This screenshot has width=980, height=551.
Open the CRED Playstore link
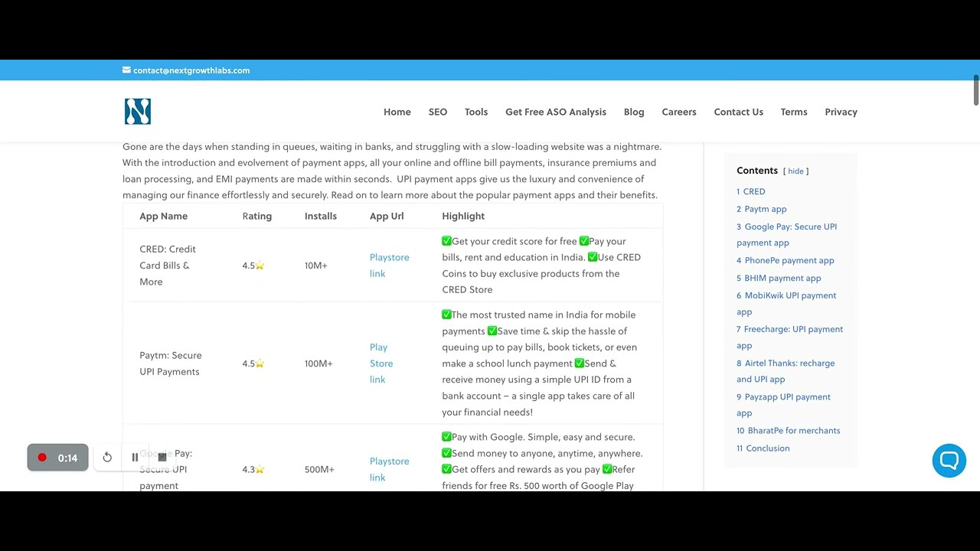389,266
